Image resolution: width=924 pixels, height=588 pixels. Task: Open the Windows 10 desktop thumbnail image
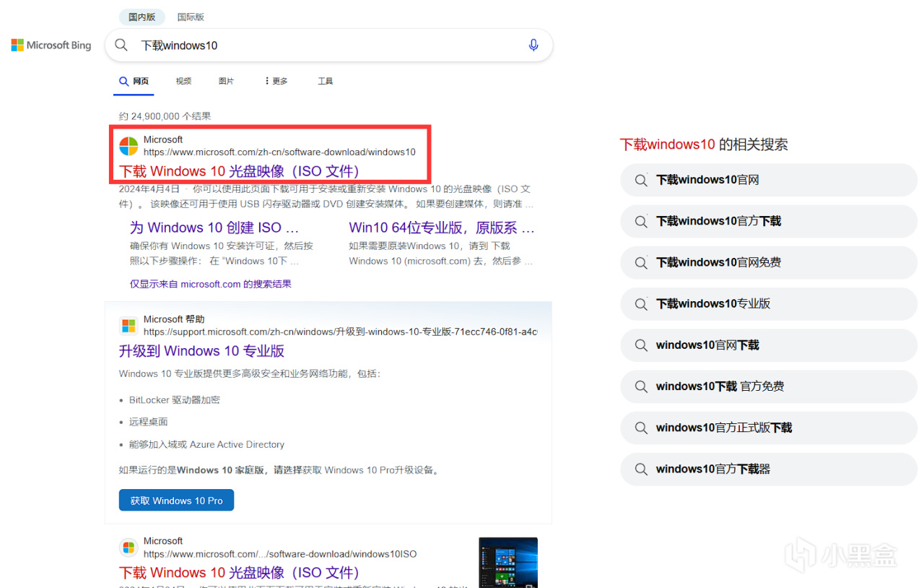click(508, 562)
